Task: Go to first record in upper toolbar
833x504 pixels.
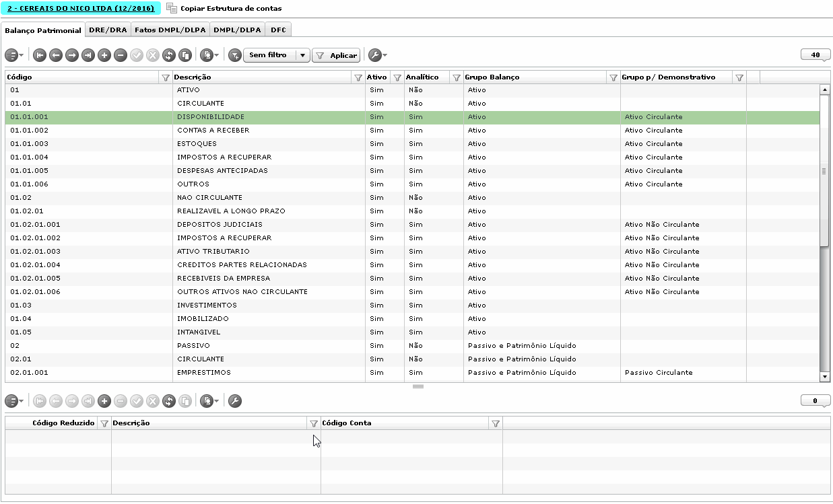Action: (x=40, y=55)
